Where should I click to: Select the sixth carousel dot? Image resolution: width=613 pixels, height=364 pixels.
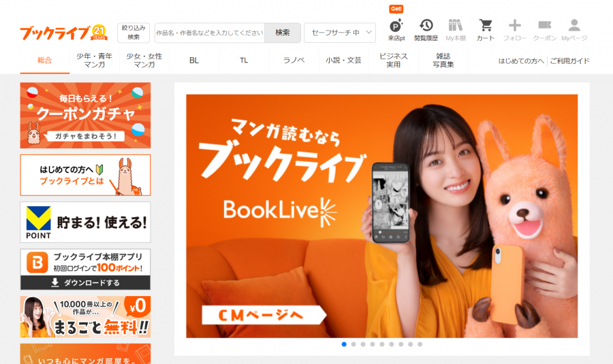pyautogui.click(x=392, y=344)
